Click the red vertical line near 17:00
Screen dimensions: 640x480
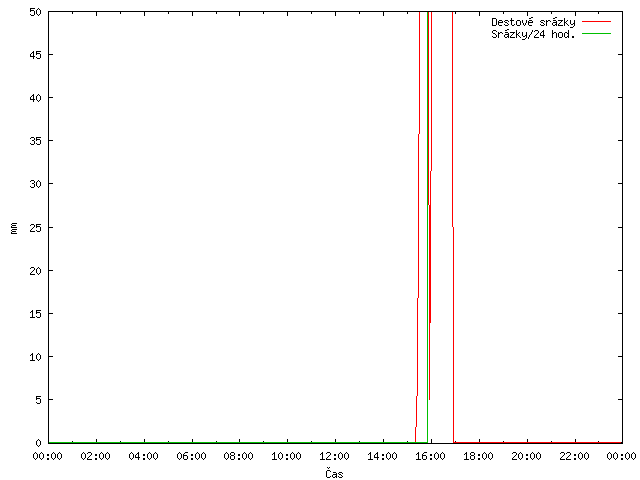click(453, 227)
